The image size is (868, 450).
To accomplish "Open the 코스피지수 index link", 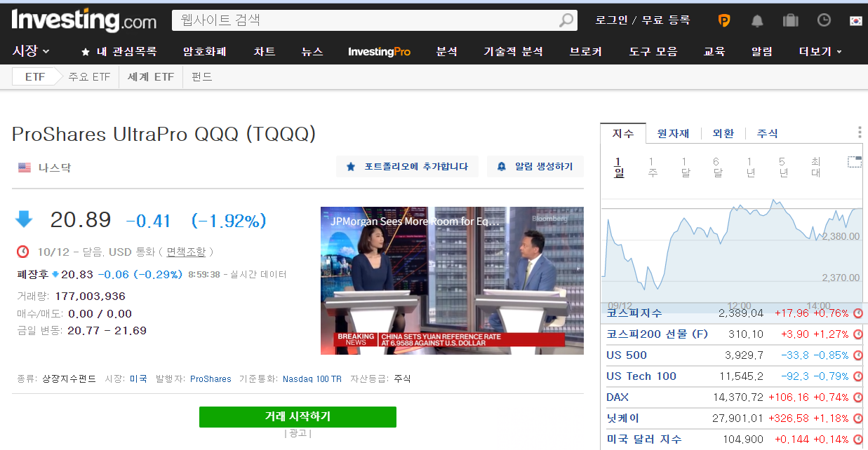I will coord(634,313).
